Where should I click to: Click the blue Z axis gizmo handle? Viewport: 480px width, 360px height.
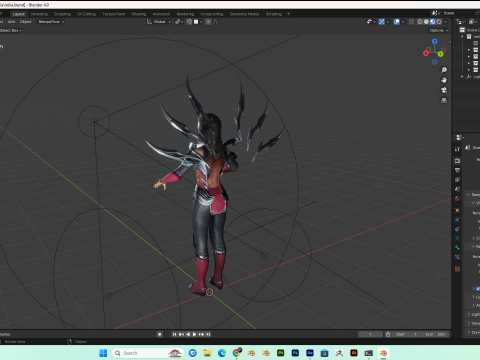tap(435, 41)
